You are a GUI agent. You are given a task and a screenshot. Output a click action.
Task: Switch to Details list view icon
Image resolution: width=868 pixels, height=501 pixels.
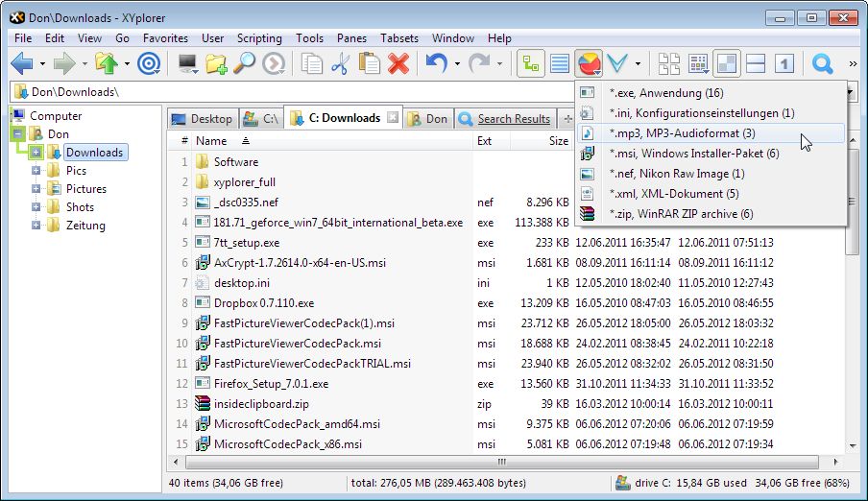(560, 63)
